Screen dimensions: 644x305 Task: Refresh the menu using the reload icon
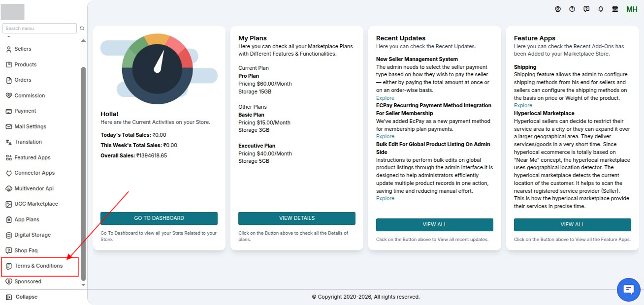click(x=82, y=29)
